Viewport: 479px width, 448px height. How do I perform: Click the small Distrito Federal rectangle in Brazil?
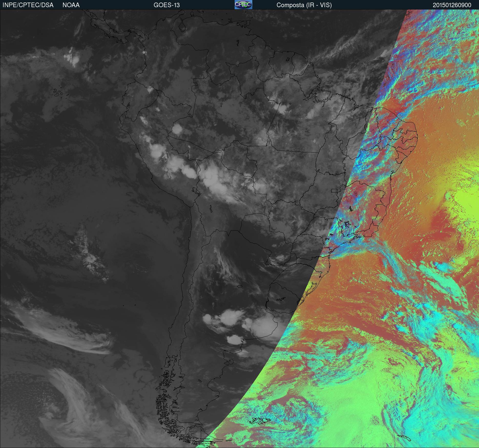[x=334, y=190]
